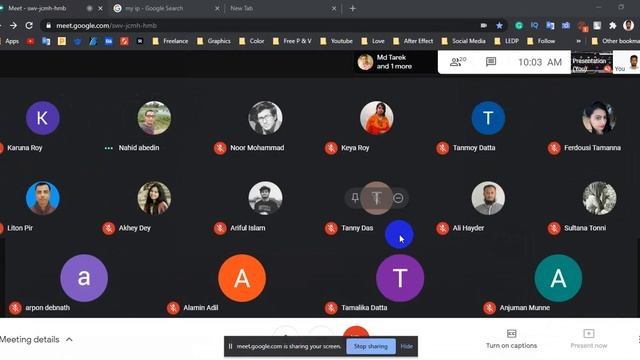640x360 pixels.
Task: Click muted mic icon beside Keya Roy
Action: [331, 148]
